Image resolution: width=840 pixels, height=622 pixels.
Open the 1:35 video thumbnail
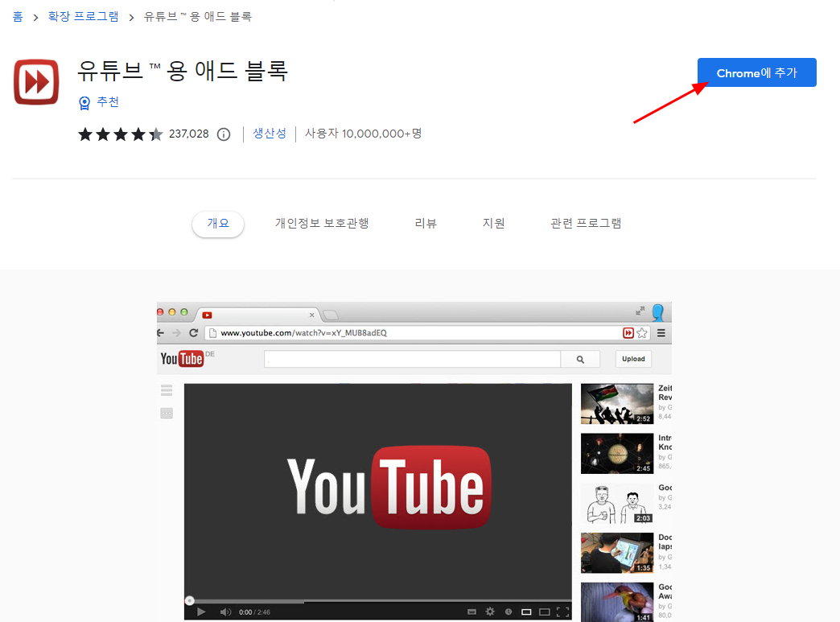pos(617,553)
